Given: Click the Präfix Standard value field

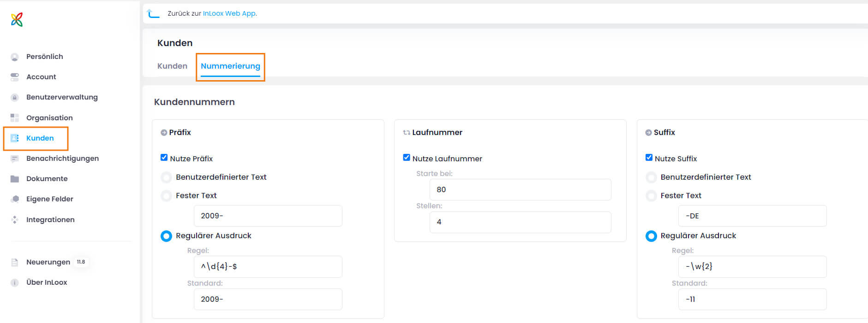Looking at the screenshot, I should click(x=268, y=299).
